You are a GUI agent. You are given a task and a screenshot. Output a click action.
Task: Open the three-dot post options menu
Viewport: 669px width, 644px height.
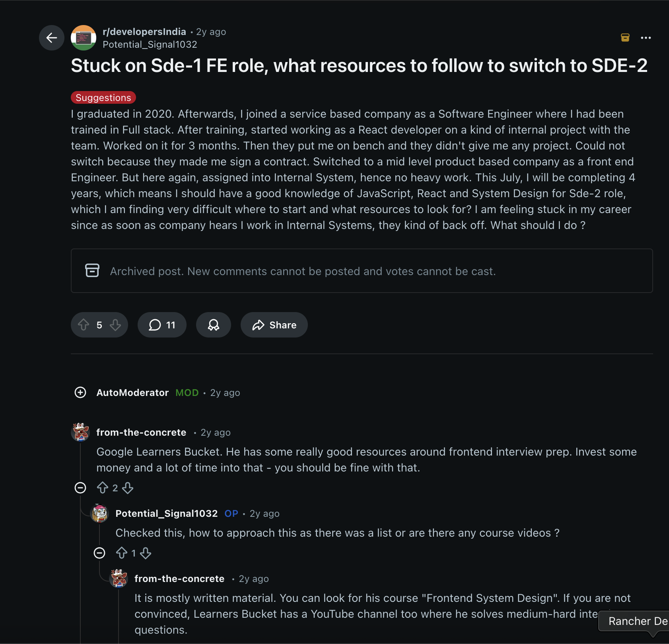(646, 37)
